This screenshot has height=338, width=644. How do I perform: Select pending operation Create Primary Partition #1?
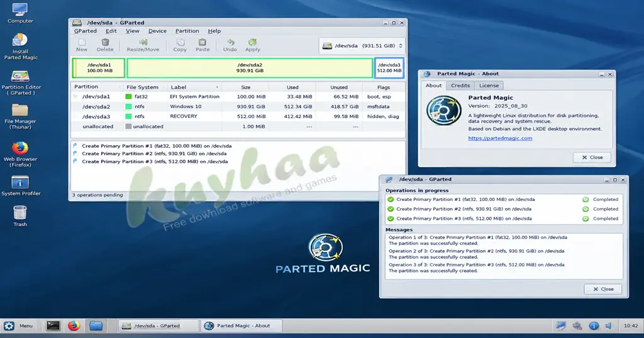coord(157,146)
